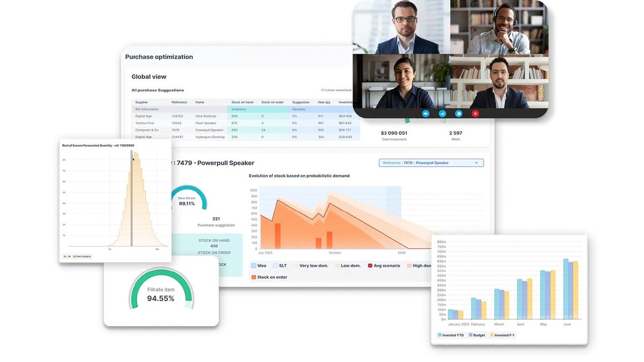The height and width of the screenshot is (362, 644).
Task: Select the Powerpull Speaker name in the table
Action: (x=209, y=130)
